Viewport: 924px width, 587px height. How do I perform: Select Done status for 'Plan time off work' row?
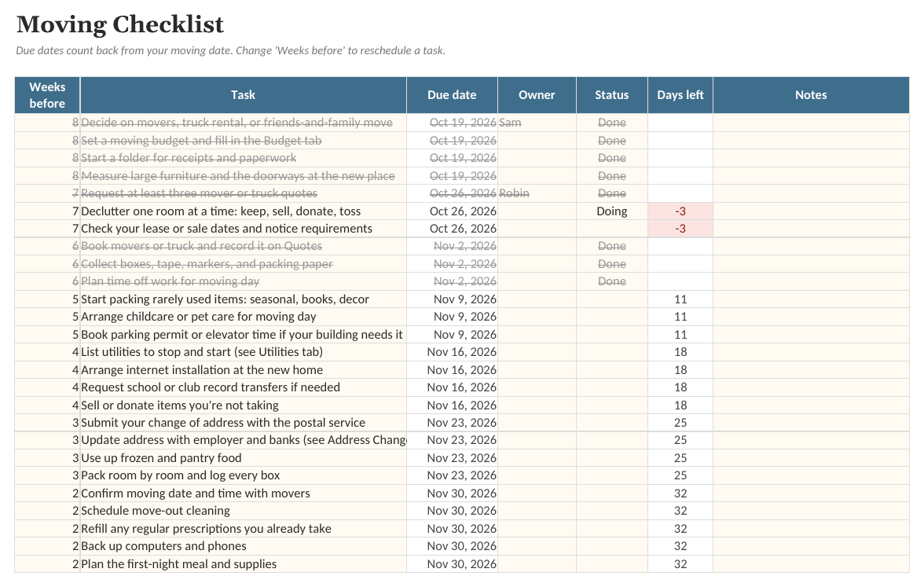click(611, 281)
